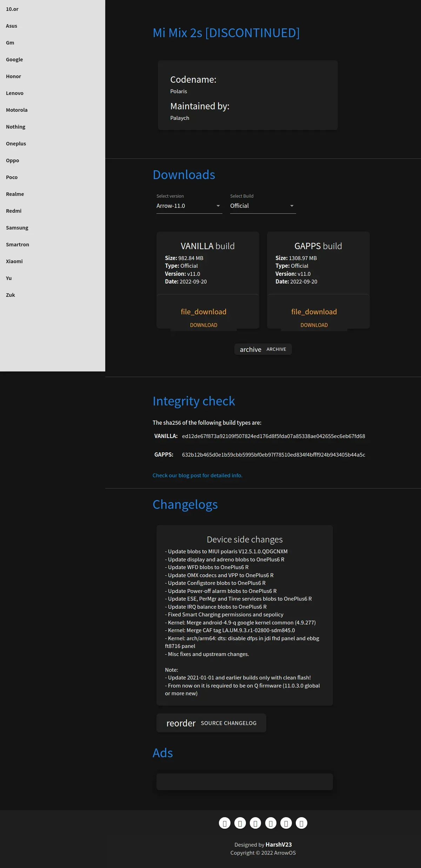Viewport: 421px width, 868px height.
Task: Open the blog post link for detailed info
Action: click(197, 476)
